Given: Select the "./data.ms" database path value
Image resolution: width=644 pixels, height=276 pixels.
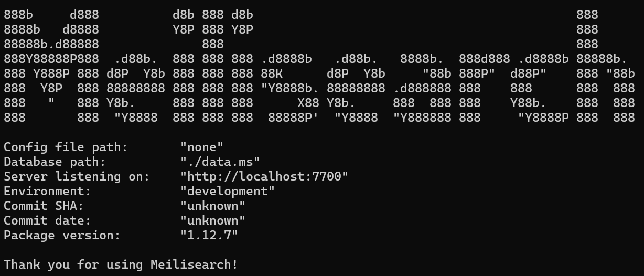Looking at the screenshot, I should 220,162.
